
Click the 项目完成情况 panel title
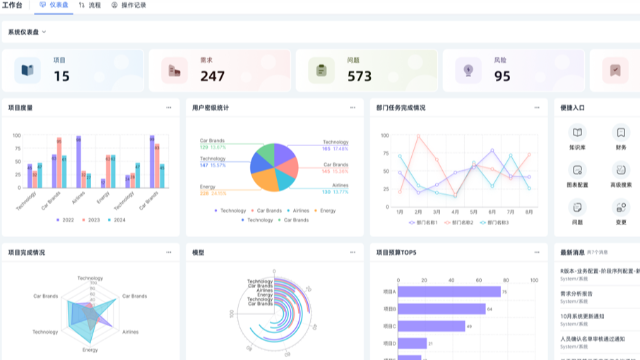[x=27, y=253]
